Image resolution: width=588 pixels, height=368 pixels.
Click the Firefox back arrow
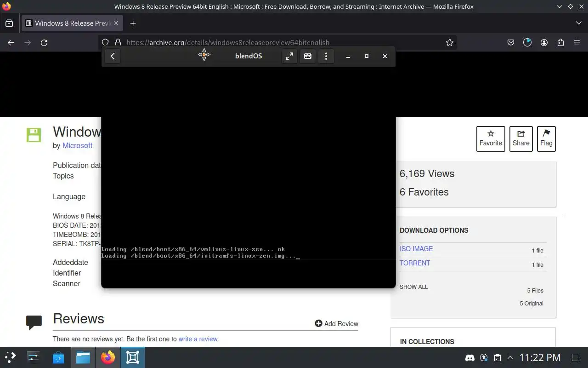11,42
